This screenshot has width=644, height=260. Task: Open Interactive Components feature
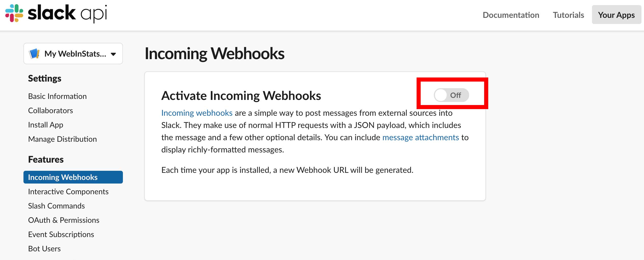[x=68, y=191]
